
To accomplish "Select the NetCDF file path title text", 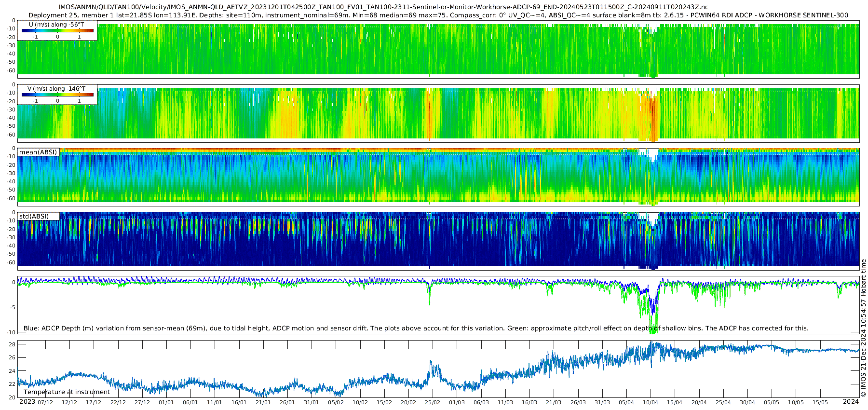I will click(383, 7).
